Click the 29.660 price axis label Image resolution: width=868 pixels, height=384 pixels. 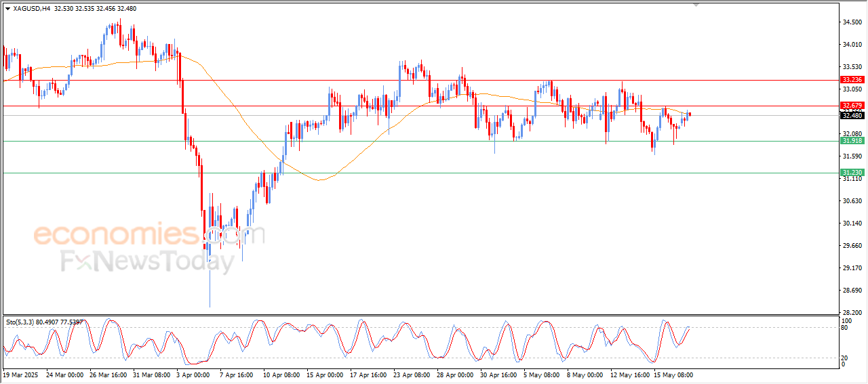tap(852, 246)
